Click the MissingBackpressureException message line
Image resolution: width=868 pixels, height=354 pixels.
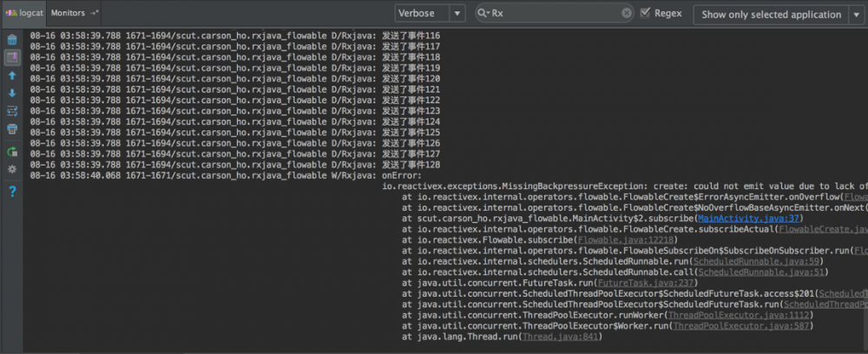click(625, 187)
